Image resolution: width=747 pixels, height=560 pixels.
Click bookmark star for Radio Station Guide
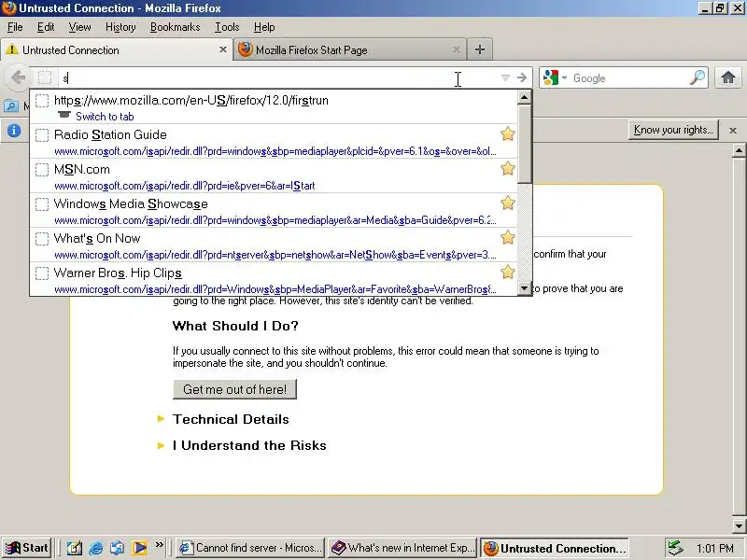(x=508, y=133)
